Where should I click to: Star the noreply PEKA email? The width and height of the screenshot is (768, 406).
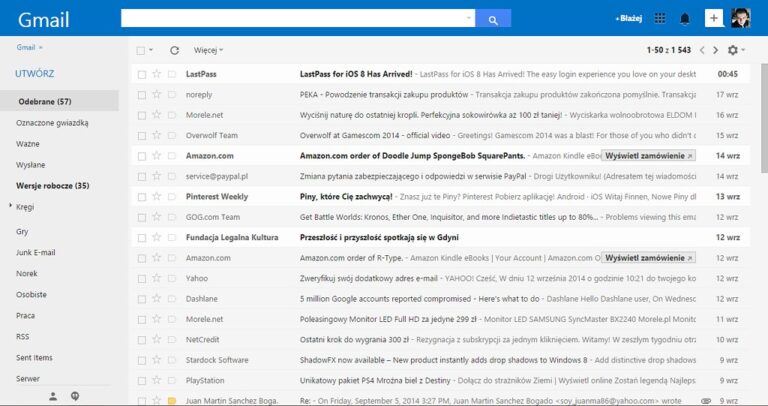click(x=157, y=95)
